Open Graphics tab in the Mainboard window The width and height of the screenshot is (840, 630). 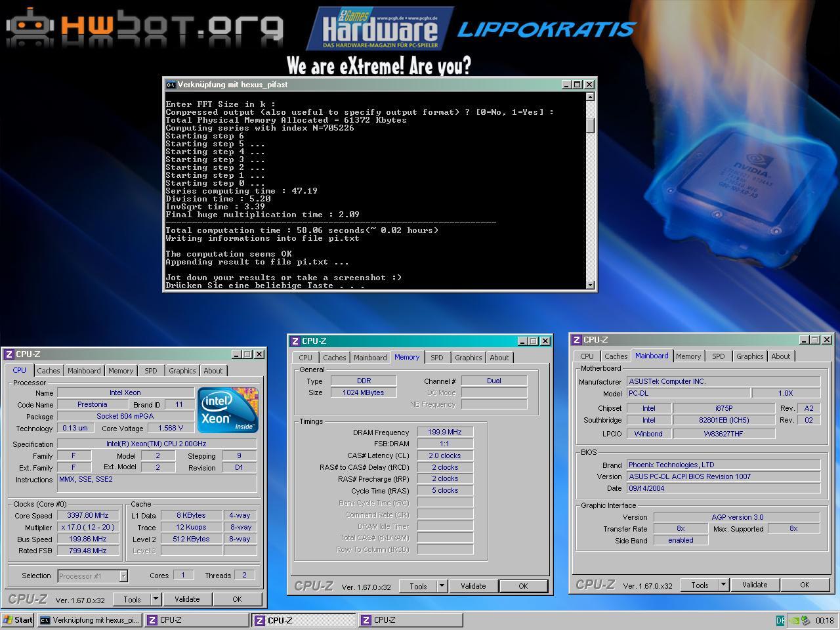(x=749, y=356)
